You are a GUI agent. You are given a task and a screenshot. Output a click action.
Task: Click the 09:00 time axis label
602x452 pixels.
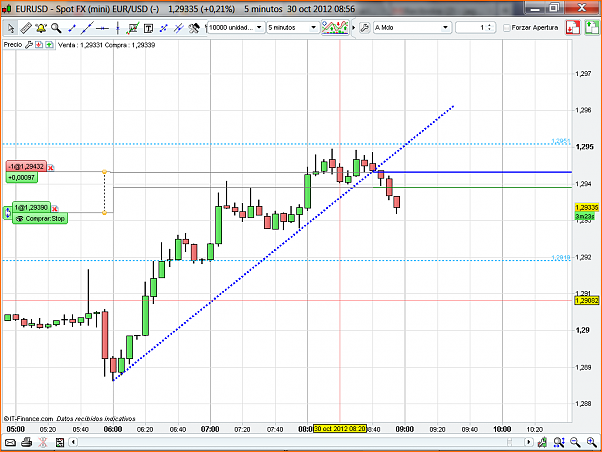coord(405,429)
